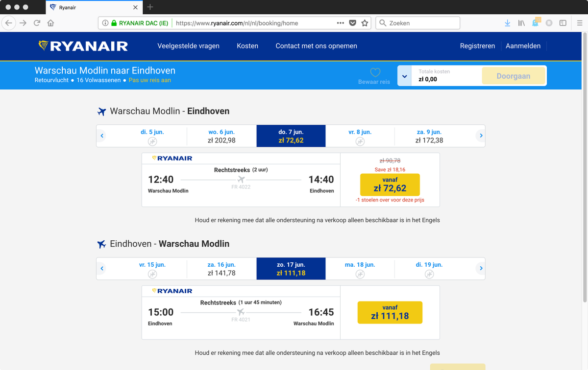Click the Aanmelden link
The height and width of the screenshot is (370, 588).
pyautogui.click(x=523, y=46)
